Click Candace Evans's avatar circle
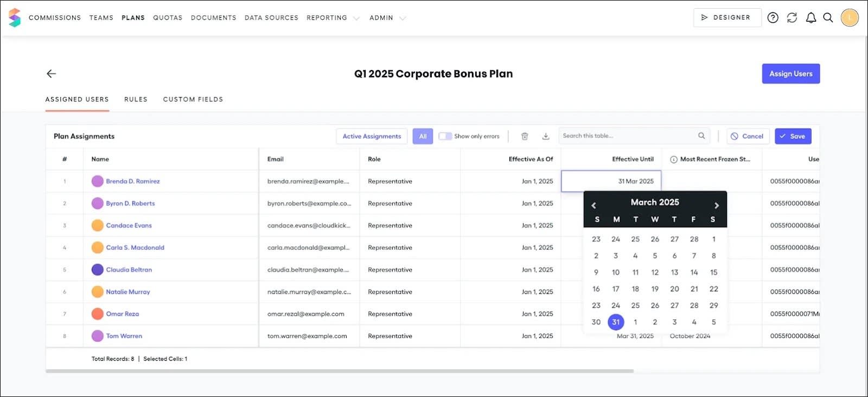Screen dimensions: 868x397 coord(98,226)
